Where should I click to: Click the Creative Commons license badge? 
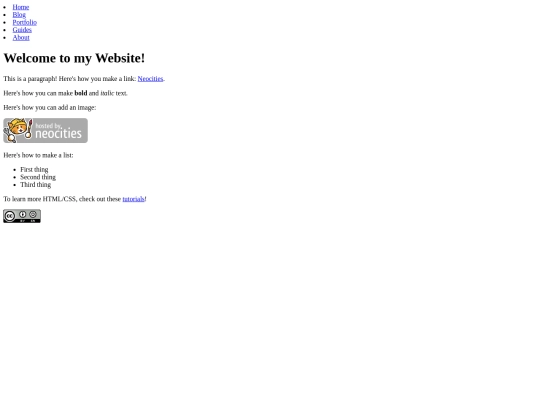[22, 216]
